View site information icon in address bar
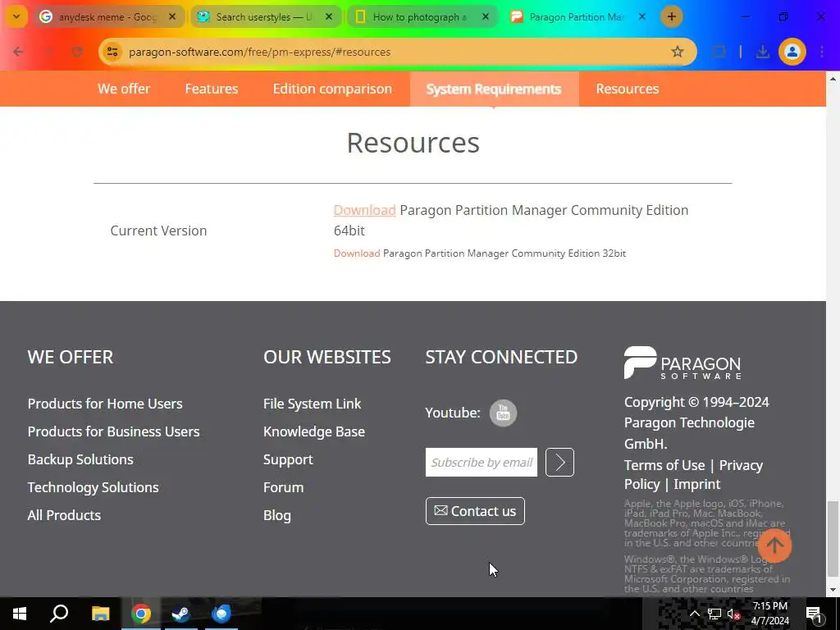The height and width of the screenshot is (630, 840). pos(112,52)
